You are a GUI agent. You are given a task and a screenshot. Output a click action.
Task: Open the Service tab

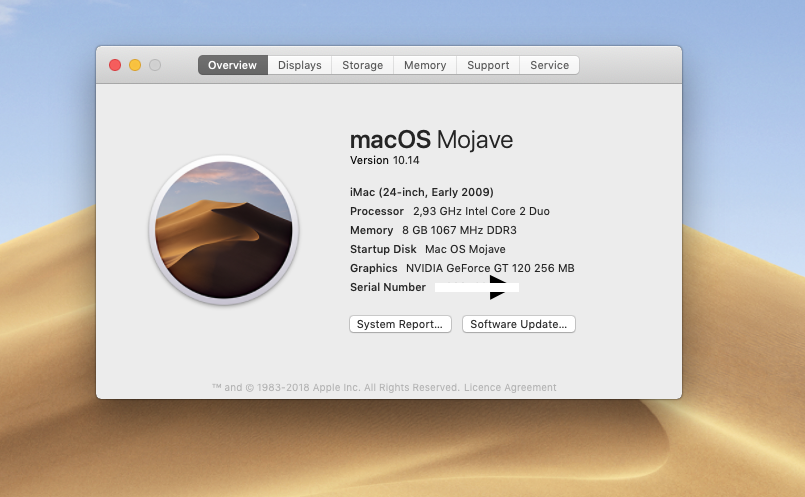(549, 65)
